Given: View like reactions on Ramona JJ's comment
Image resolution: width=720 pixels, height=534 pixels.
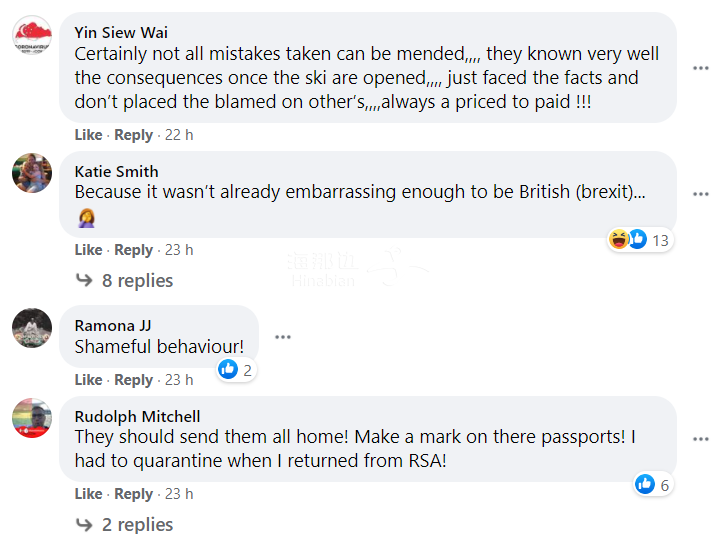Looking at the screenshot, I should (236, 370).
